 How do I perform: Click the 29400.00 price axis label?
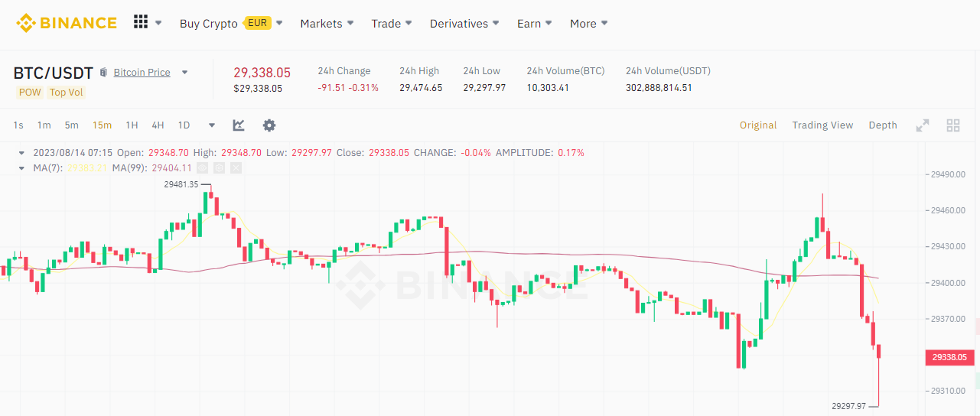[948, 283]
